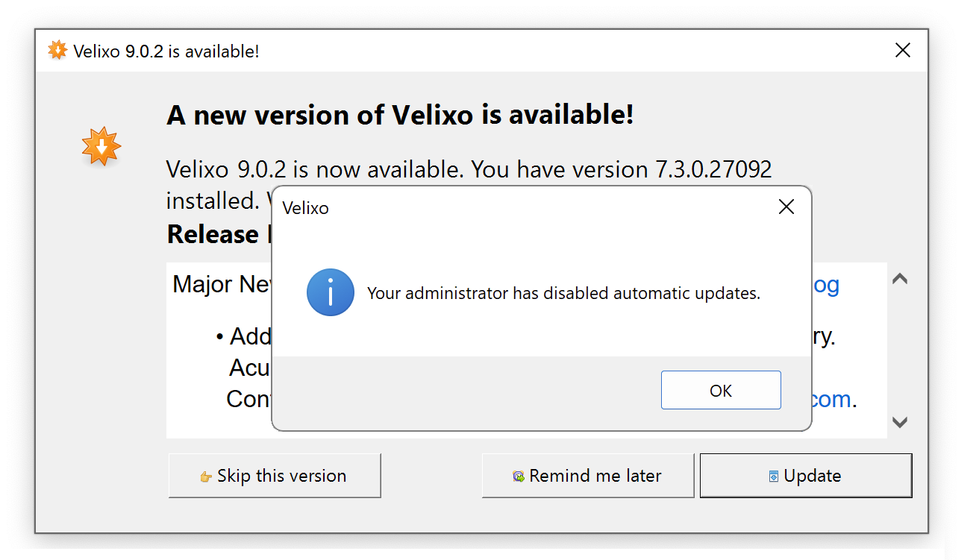Click release notes scroll down arrow
Image resolution: width=979 pixels, height=560 pixels.
coord(900,422)
